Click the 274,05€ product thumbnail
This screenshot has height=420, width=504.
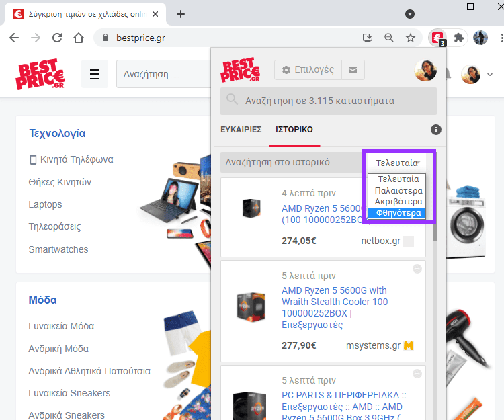(251, 208)
